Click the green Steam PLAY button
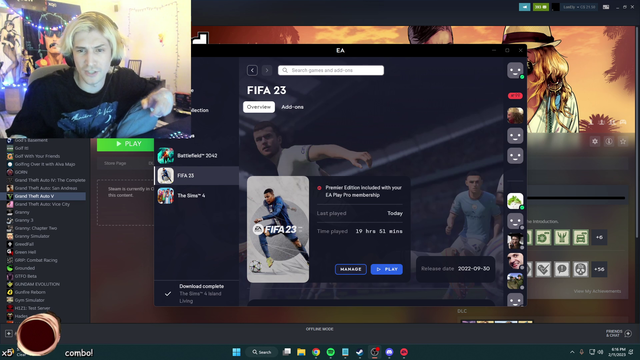The width and height of the screenshot is (640, 360). (125, 144)
